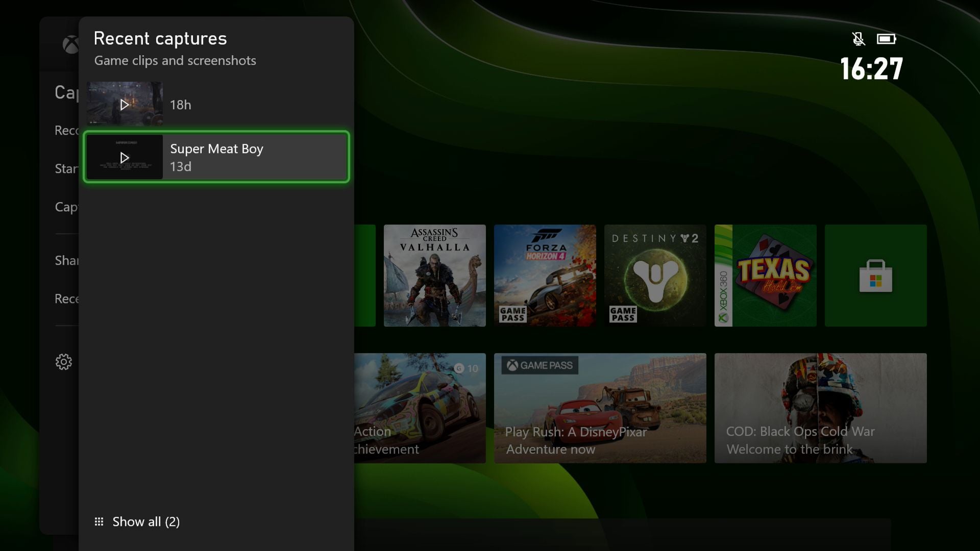Open Assassin's Creed Valhalla tile
The image size is (980, 551).
click(434, 275)
